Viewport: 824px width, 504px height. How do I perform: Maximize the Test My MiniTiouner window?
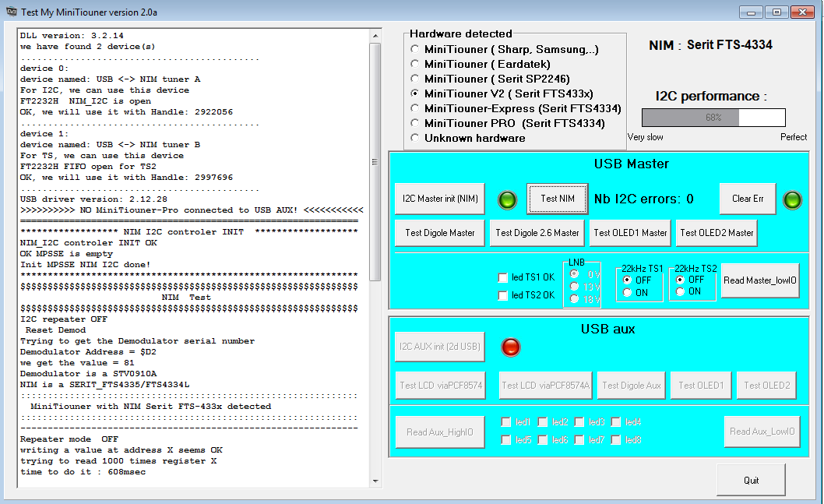click(776, 12)
